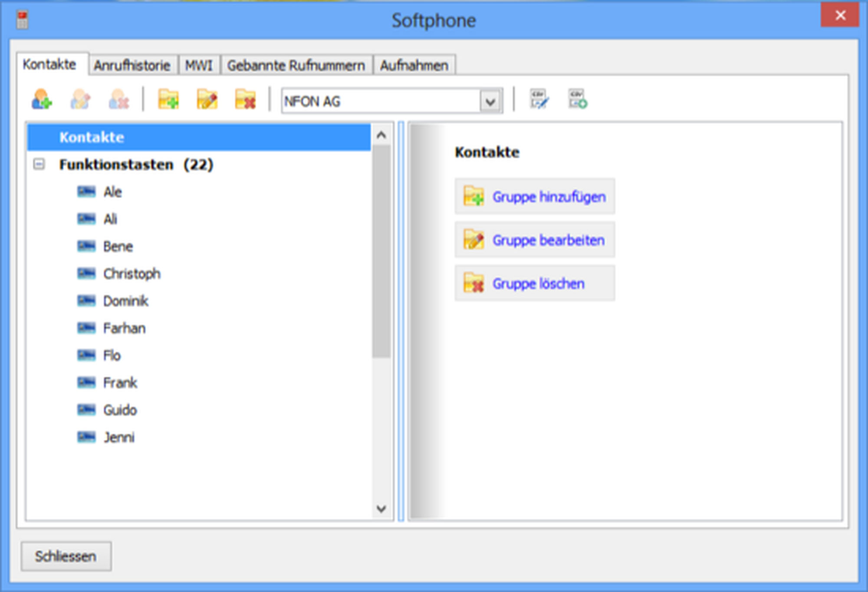Open the MWI tab

coord(199,66)
